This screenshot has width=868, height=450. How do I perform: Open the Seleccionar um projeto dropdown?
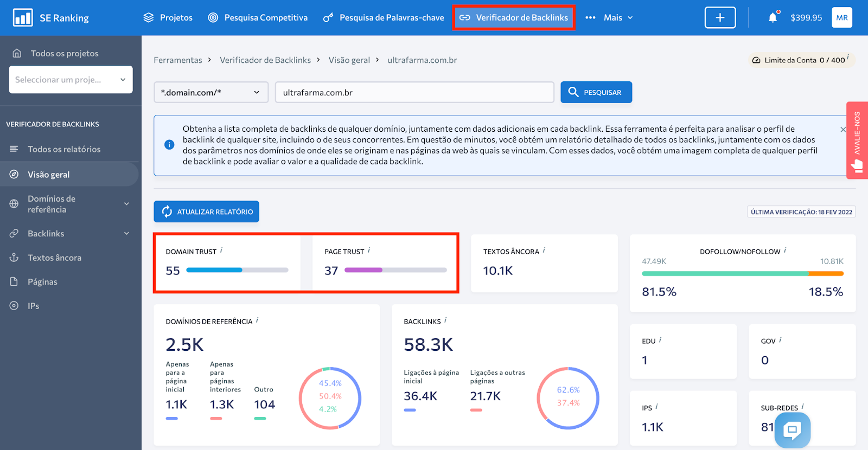click(x=71, y=80)
